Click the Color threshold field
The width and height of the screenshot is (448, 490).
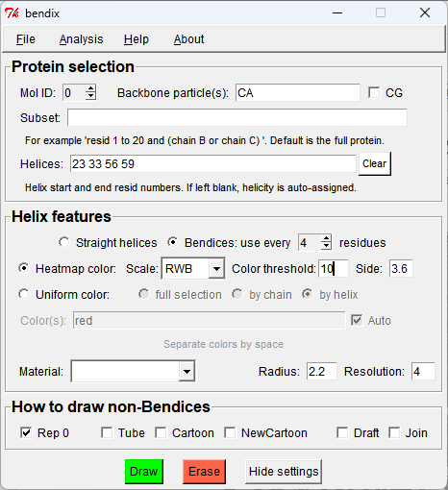(334, 268)
